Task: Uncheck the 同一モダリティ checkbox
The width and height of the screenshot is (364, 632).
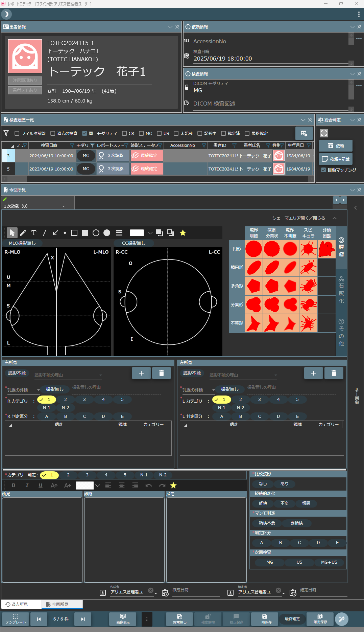Action: 84,134
